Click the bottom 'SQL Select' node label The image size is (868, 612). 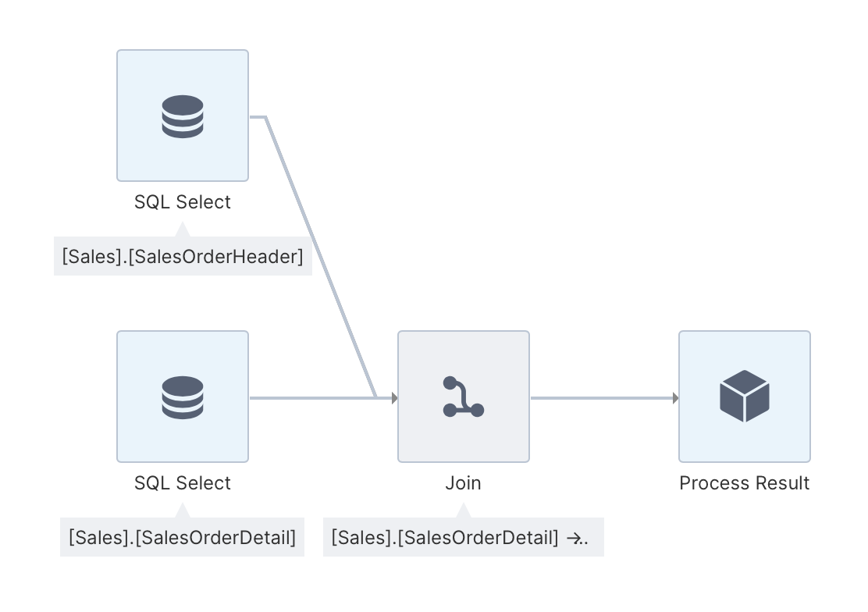[x=183, y=483]
